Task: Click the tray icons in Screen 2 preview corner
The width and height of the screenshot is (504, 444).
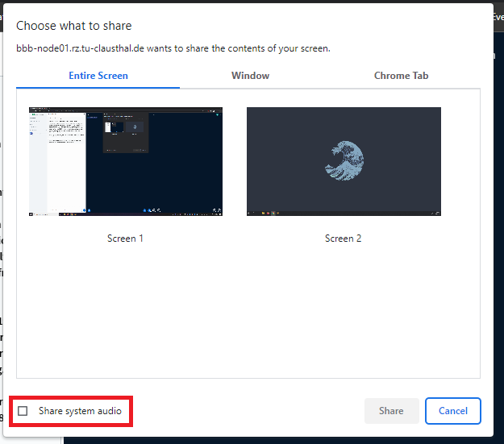Action: 431,214
